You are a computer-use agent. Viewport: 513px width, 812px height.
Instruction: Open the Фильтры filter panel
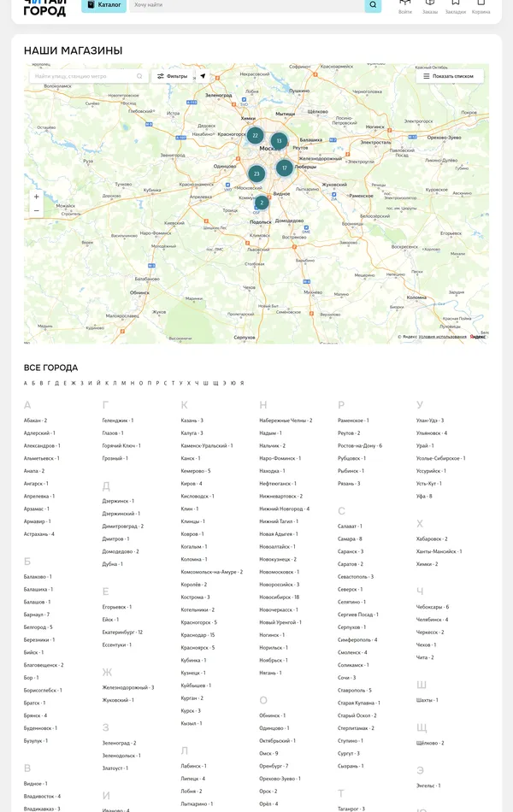(172, 76)
